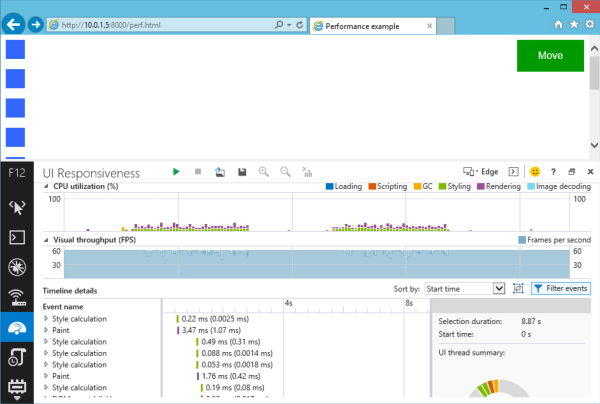Open the Sort by Start time dropdown
600x404 pixels.
point(465,288)
